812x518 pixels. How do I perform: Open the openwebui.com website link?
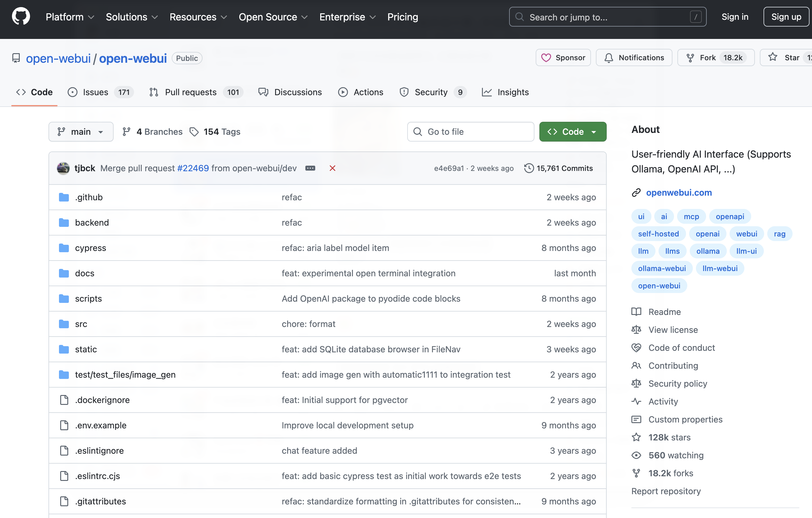tap(678, 192)
